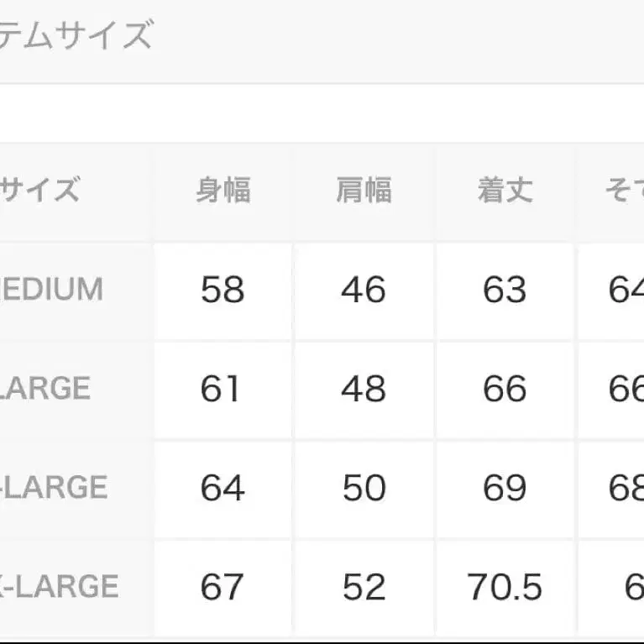
Task: Select the 肩幅 value 50
Action: [x=364, y=488]
